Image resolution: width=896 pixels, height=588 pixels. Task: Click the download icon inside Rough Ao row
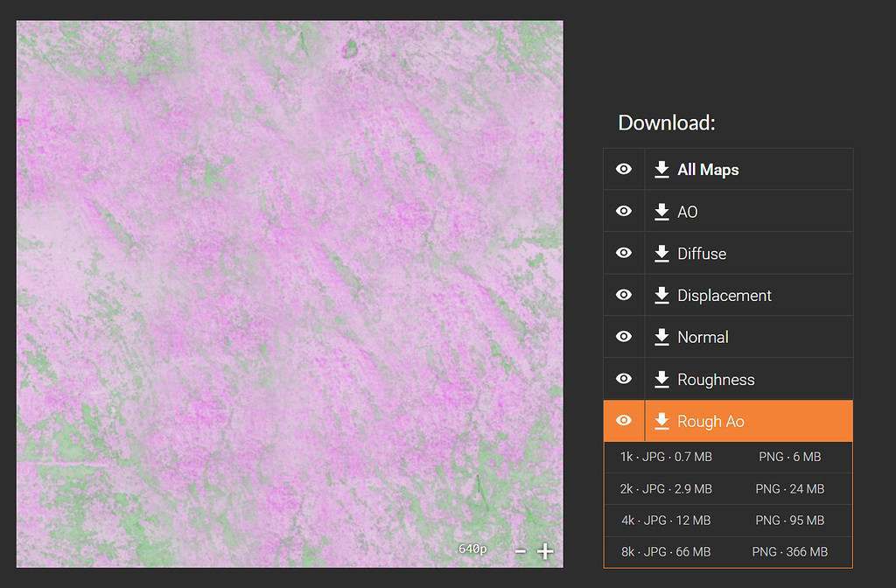tap(661, 421)
